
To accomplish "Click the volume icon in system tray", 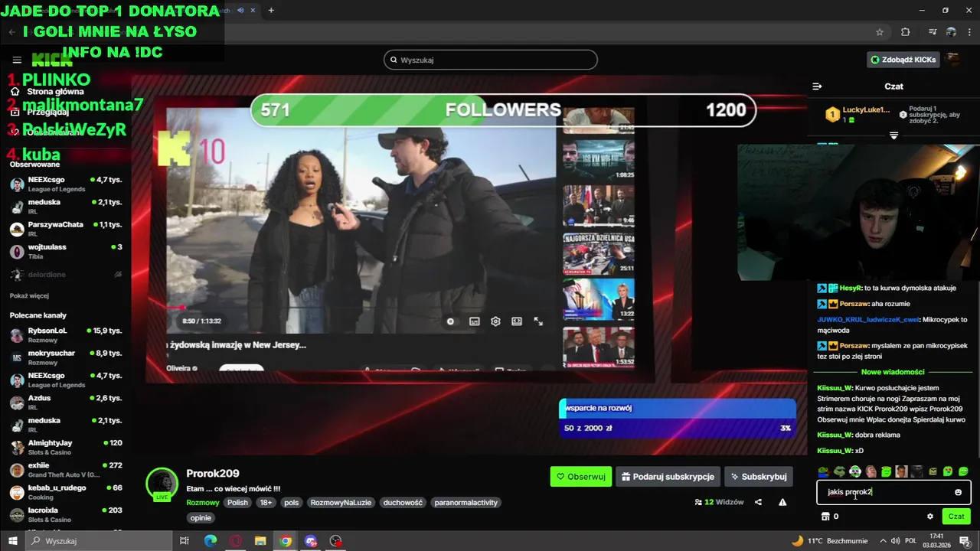I will pos(896,541).
